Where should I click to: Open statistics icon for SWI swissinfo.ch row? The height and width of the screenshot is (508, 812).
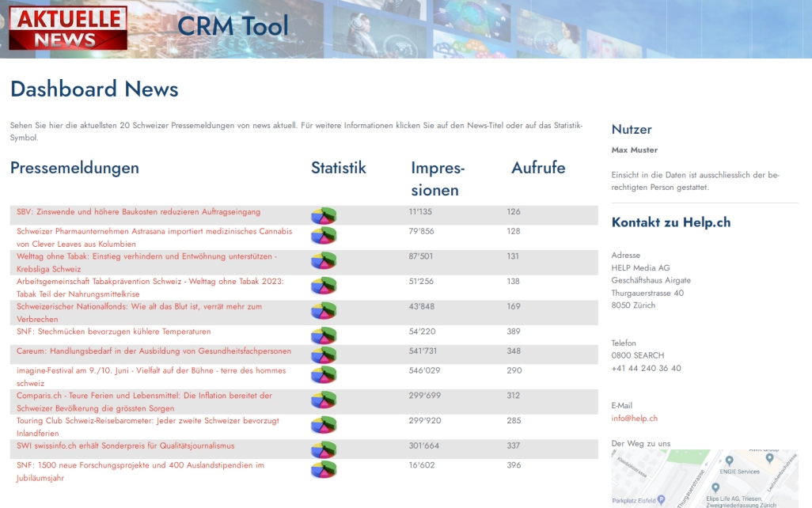pos(324,449)
